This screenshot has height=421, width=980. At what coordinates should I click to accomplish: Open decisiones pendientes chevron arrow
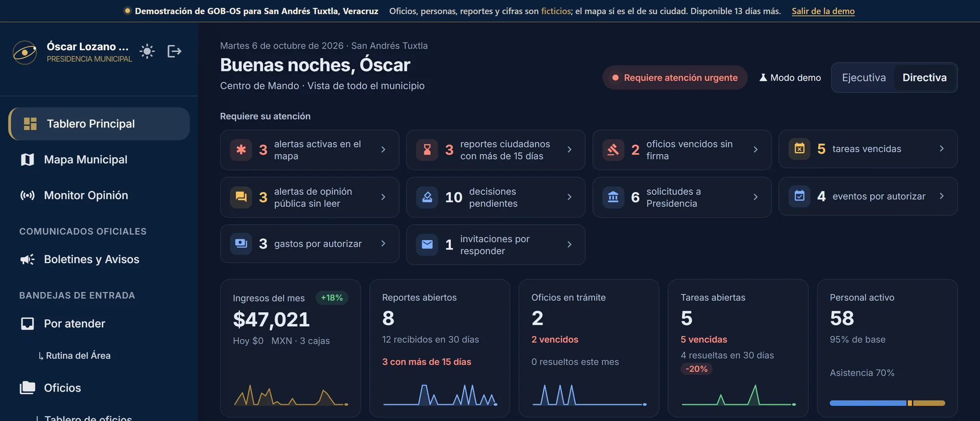569,197
